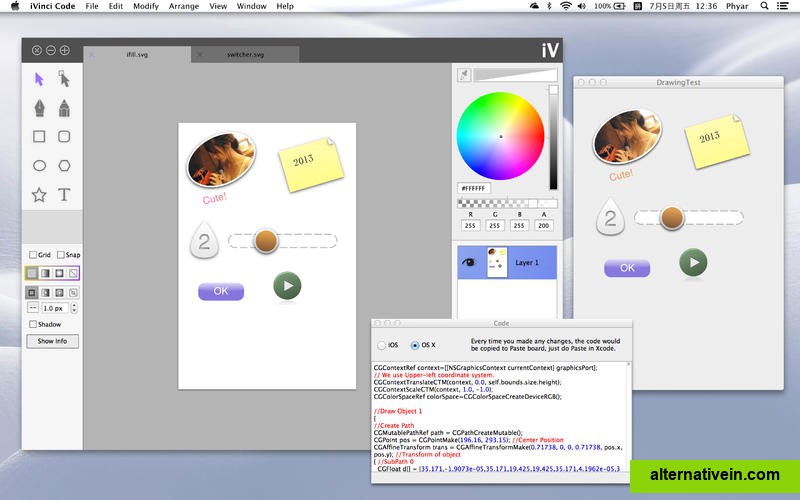Enable the Snap checkbox
The width and height of the screenshot is (800, 500).
click(61, 255)
